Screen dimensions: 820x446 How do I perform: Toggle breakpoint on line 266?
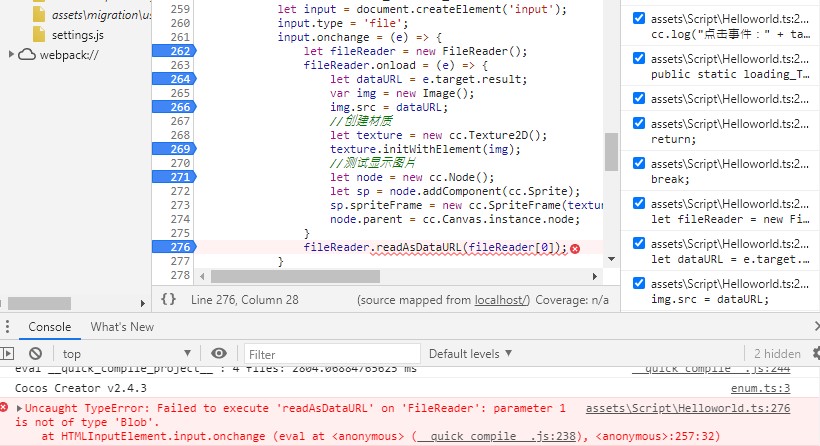pyautogui.click(x=174, y=107)
